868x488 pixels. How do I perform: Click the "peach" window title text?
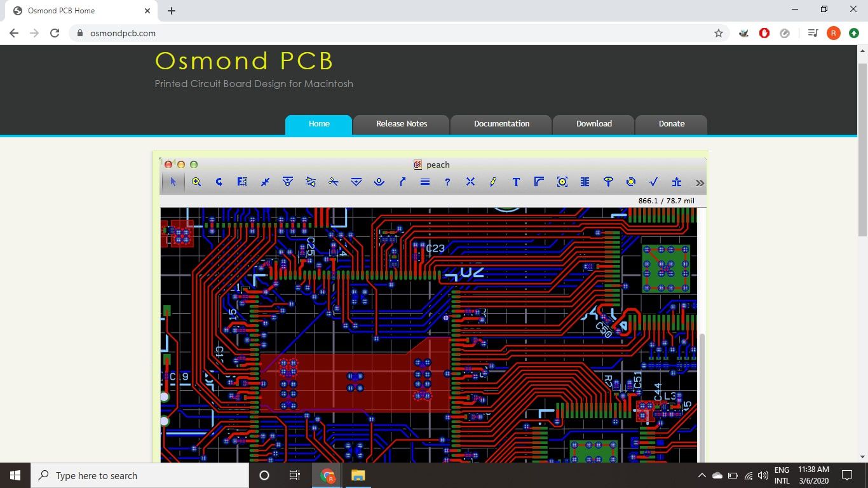(x=438, y=165)
